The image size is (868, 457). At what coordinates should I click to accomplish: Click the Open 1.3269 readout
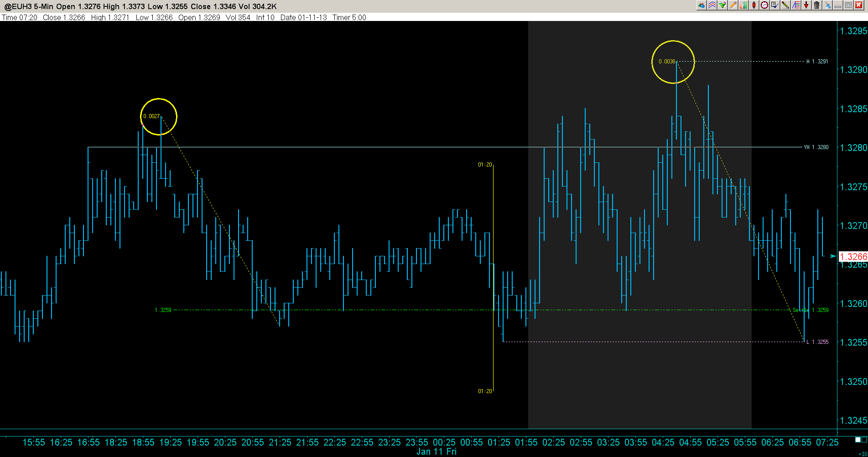point(199,17)
